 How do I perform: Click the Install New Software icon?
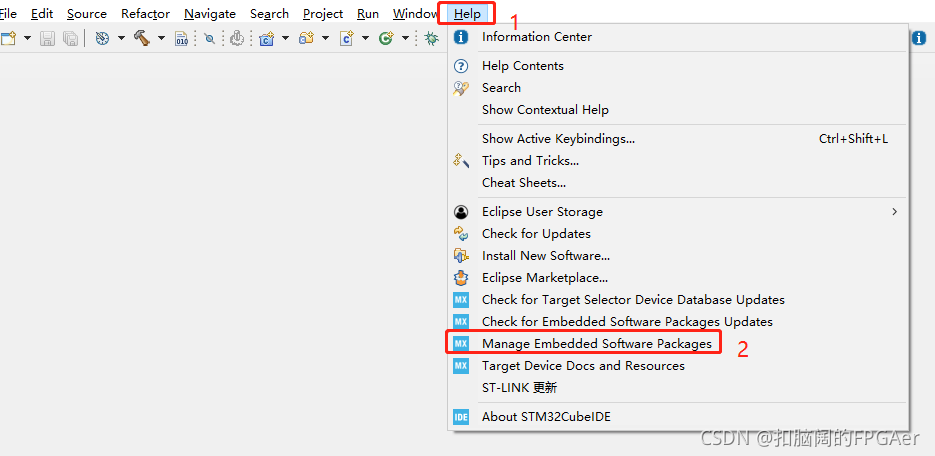[461, 256]
